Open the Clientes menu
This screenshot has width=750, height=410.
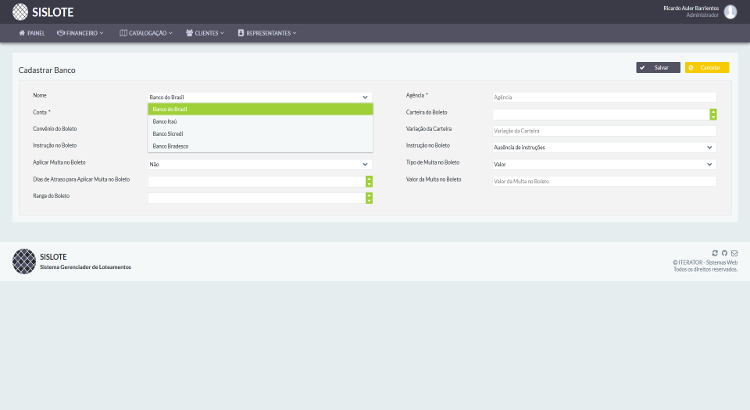205,33
